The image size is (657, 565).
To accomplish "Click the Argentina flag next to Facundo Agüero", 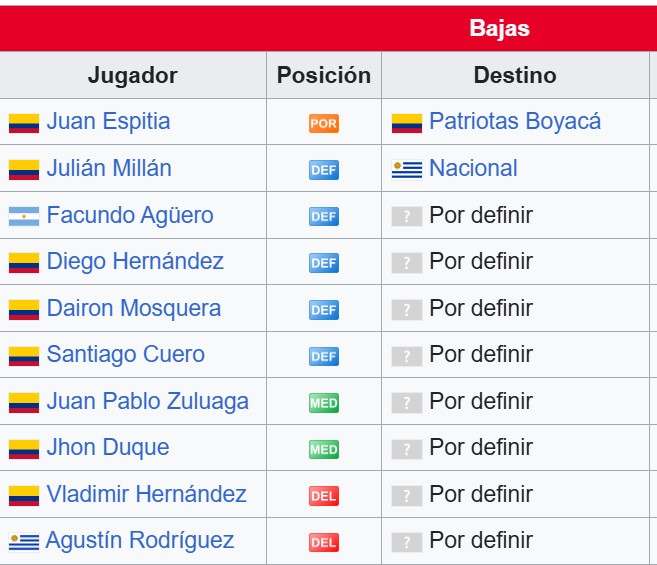I will point(24,216).
